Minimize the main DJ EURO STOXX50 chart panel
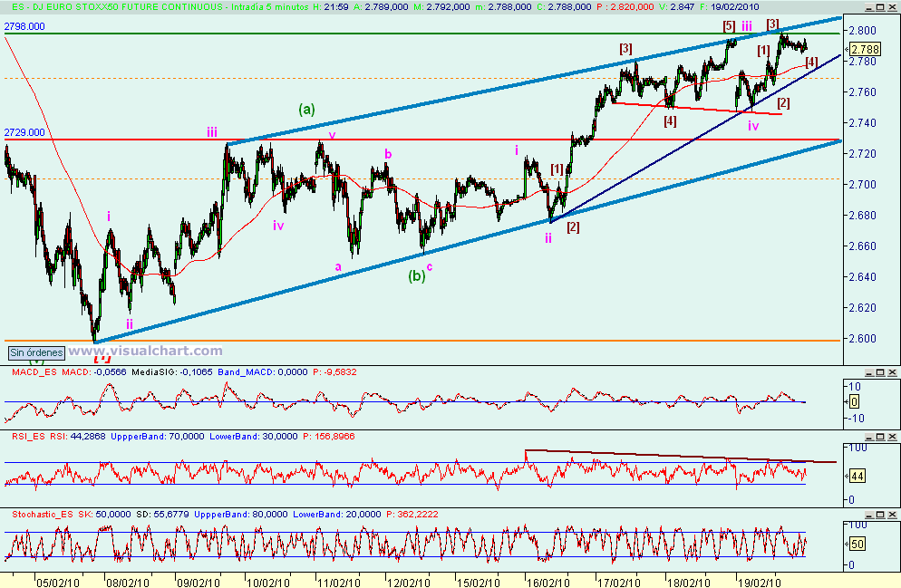The width and height of the screenshot is (901, 588). [869, 7]
